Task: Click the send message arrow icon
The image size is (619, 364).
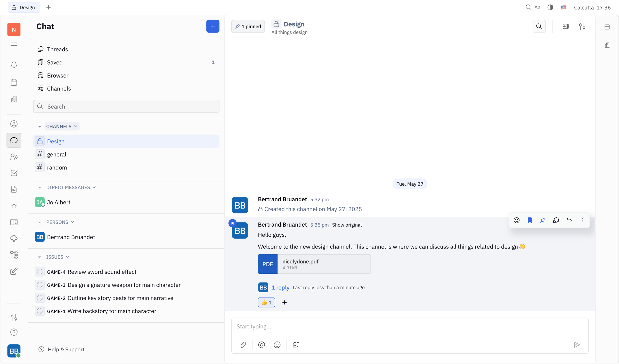Action: (x=577, y=345)
